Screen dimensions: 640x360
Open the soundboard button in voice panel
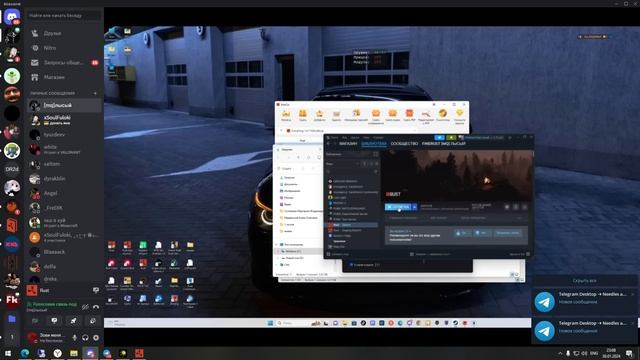pyautogui.click(x=93, y=321)
